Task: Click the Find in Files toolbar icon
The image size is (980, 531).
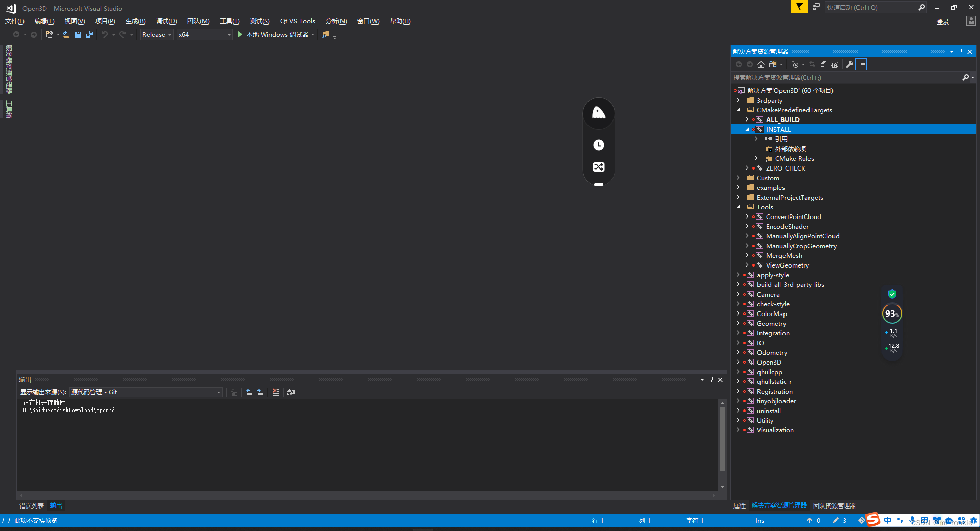Action: pos(326,35)
